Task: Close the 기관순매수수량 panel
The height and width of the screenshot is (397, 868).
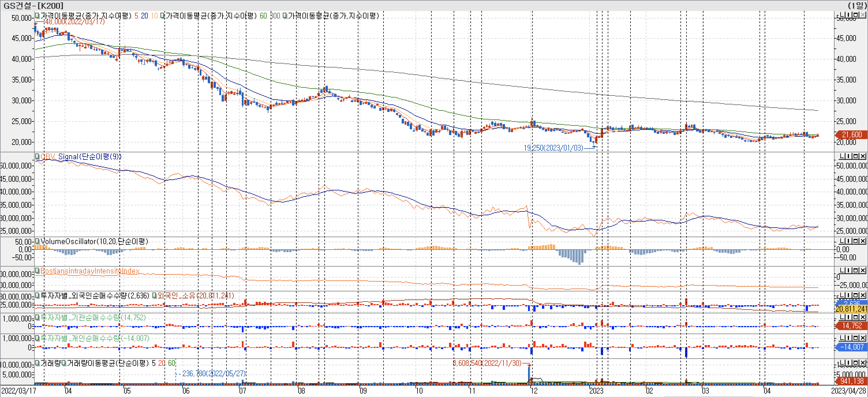Action: click(863, 317)
